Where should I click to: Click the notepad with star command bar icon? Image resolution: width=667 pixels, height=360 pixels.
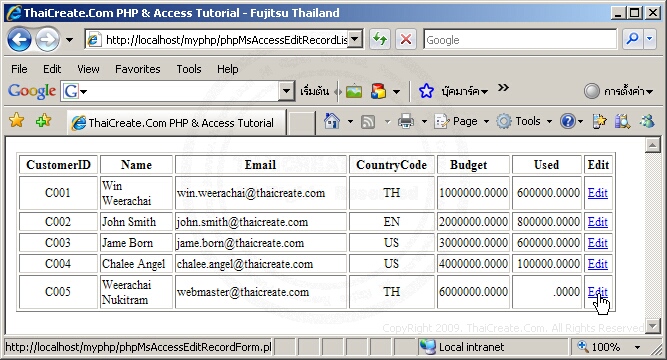(599, 122)
